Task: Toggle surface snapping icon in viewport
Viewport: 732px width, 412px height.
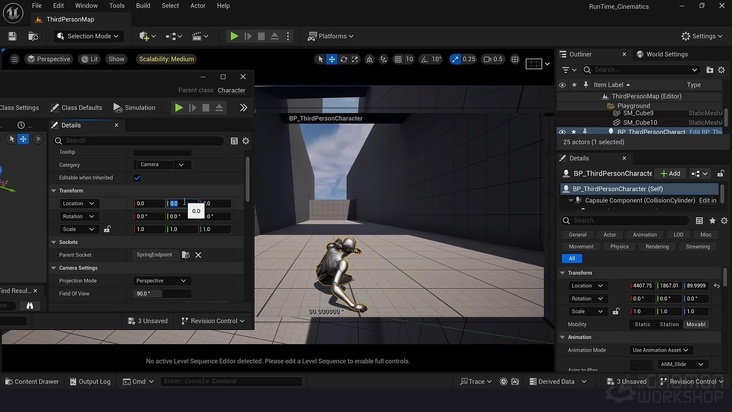Action: click(x=383, y=59)
